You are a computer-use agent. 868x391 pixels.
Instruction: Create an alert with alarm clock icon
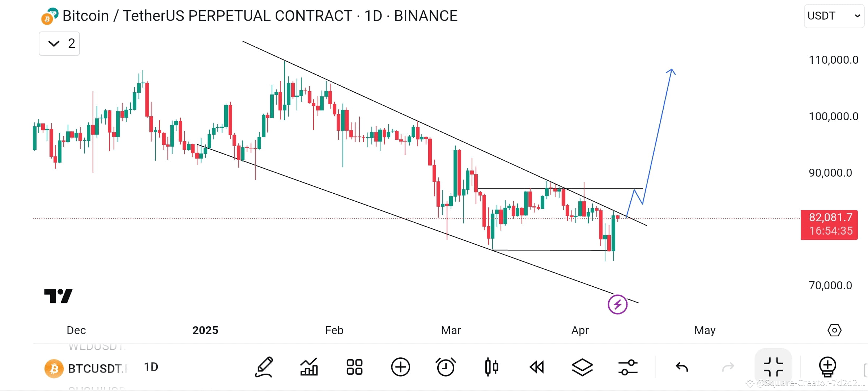tap(446, 367)
